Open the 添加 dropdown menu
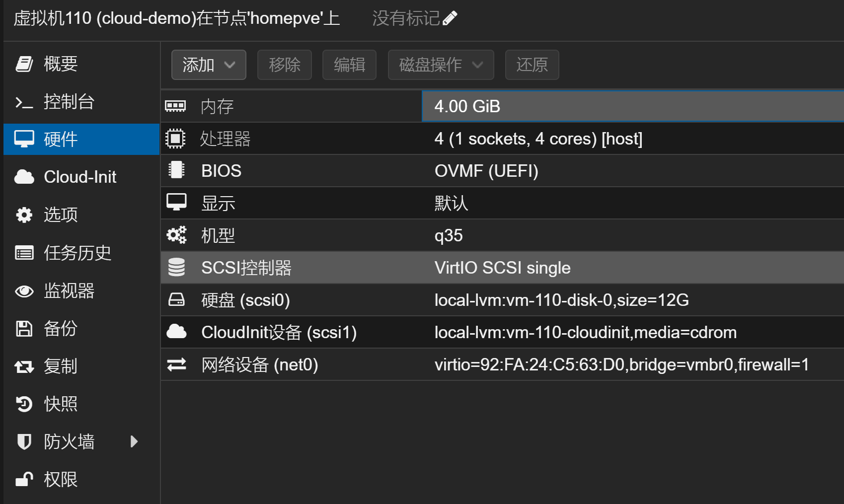Image resolution: width=844 pixels, height=504 pixels. pos(209,65)
